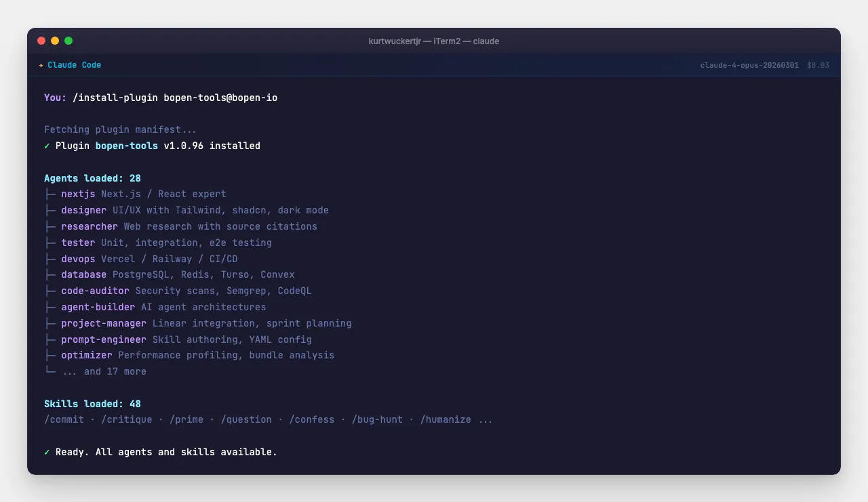Expand the '... and 17 more' agents line
This screenshot has width=868, height=502.
coord(104,371)
